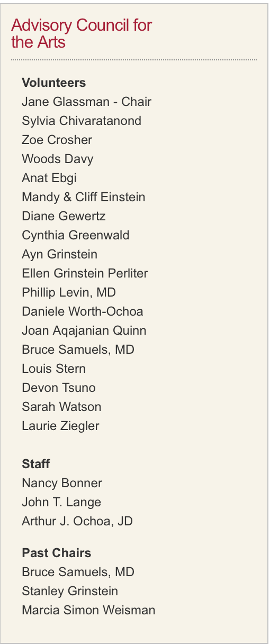Click Daniele Worth-Ochoa entry
270x644 pixels.
coord(83,311)
